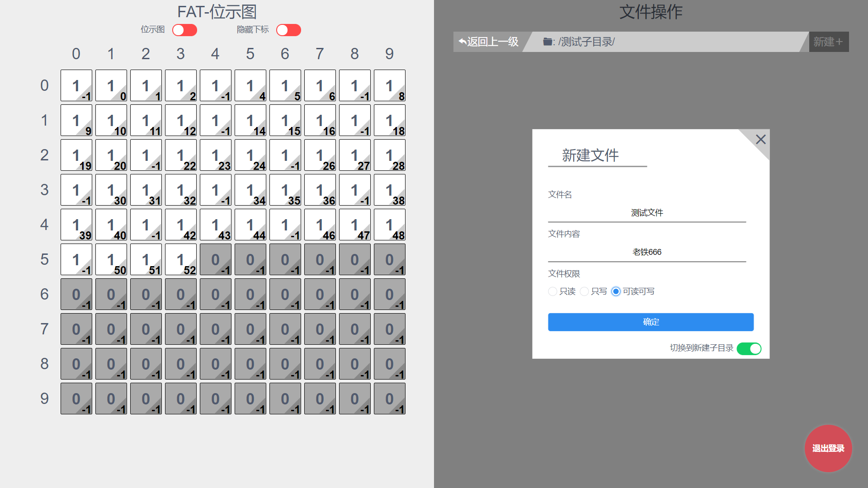
Task: Focus the 文件名 input field
Action: click(646, 213)
